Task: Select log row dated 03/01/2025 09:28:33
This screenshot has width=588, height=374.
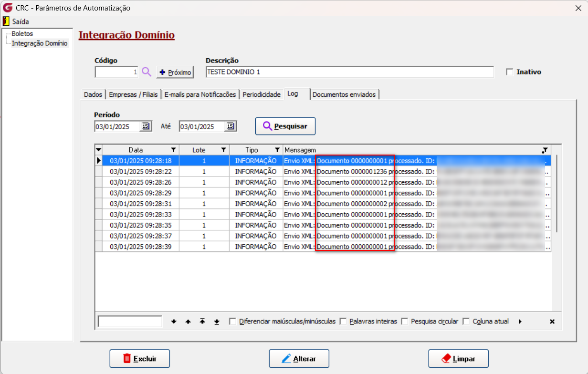Action: click(x=323, y=214)
